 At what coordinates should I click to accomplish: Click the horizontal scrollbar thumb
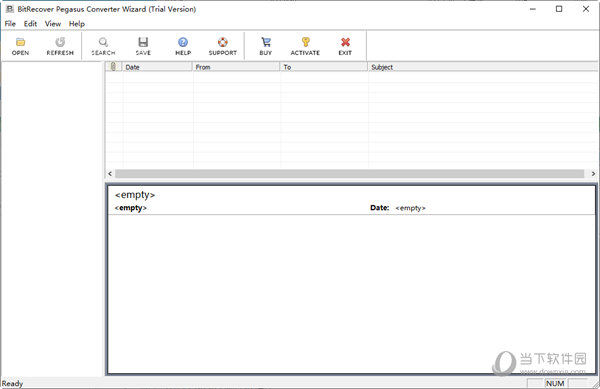349,174
